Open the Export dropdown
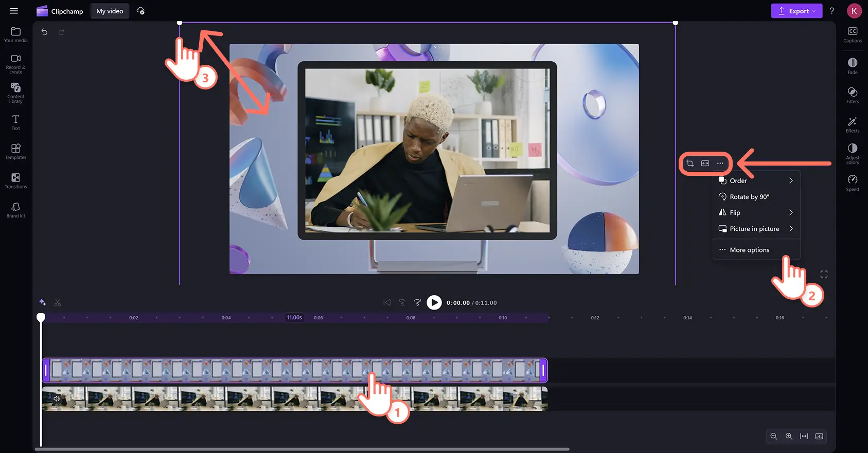The width and height of the screenshot is (868, 453). (796, 11)
